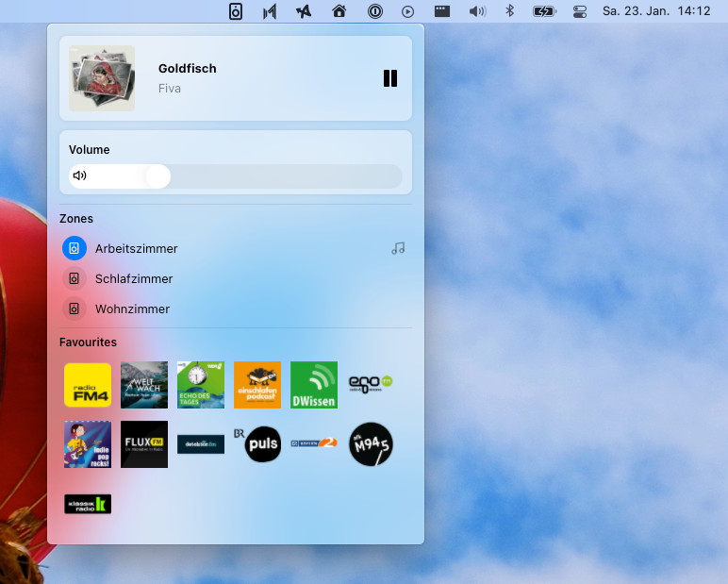Viewport: 728px width, 584px height.
Task: Select the Arbeitszimmer zone name
Action: point(137,248)
